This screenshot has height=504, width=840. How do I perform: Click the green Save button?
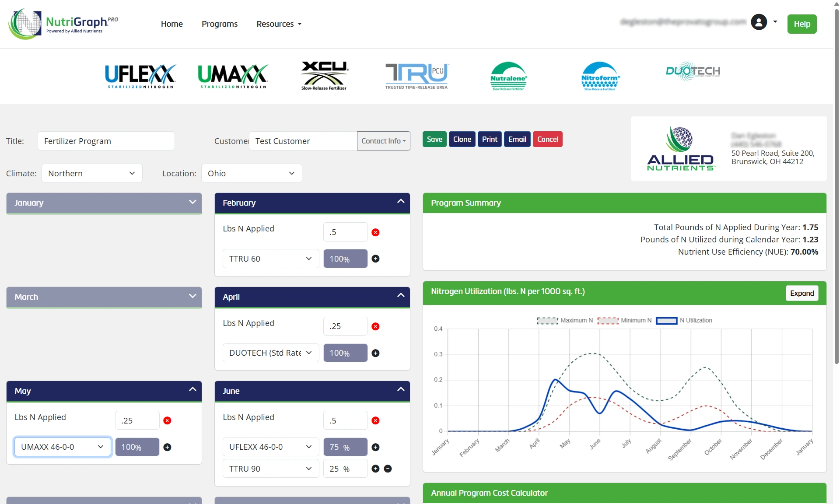tap(434, 139)
